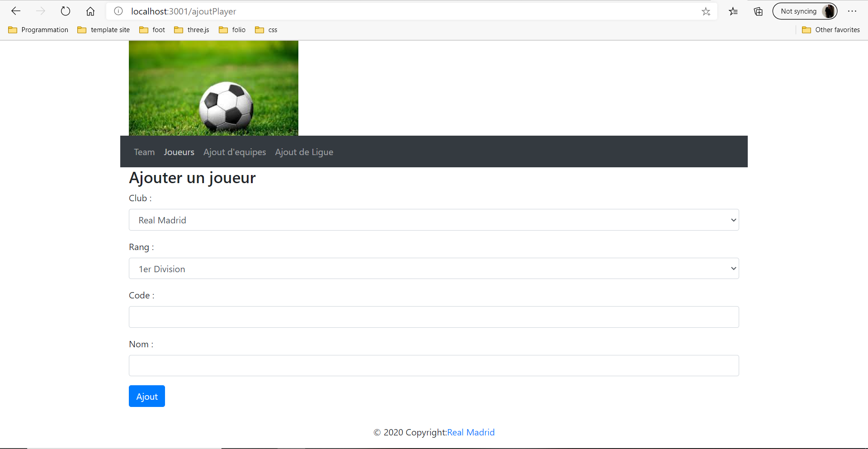Focus the Nom input field
868x449 pixels.
pos(434,365)
